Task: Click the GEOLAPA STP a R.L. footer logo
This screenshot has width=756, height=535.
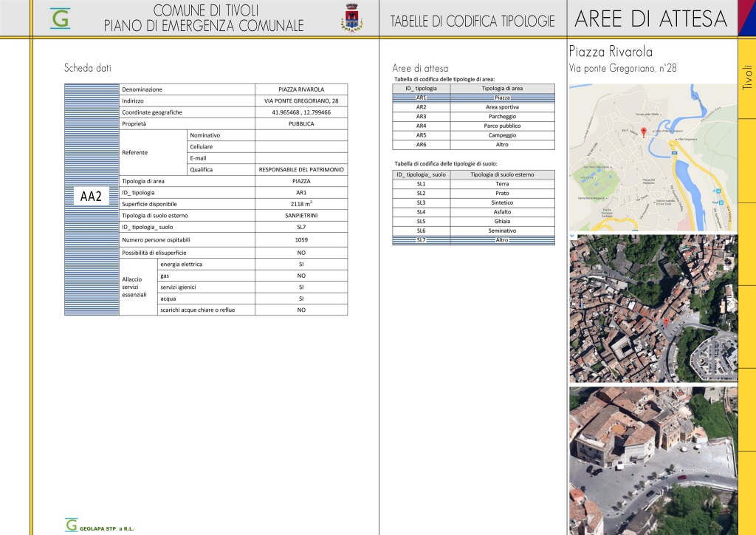Action: [100, 525]
